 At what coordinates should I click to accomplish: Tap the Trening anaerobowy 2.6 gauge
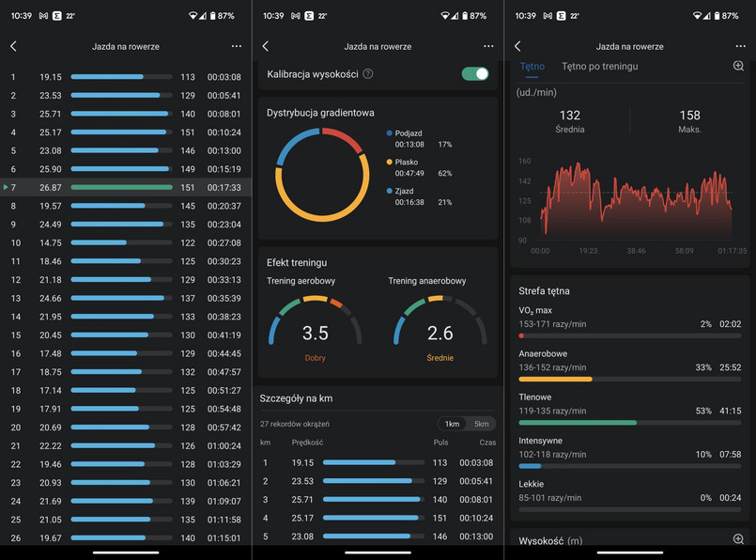coord(440,321)
